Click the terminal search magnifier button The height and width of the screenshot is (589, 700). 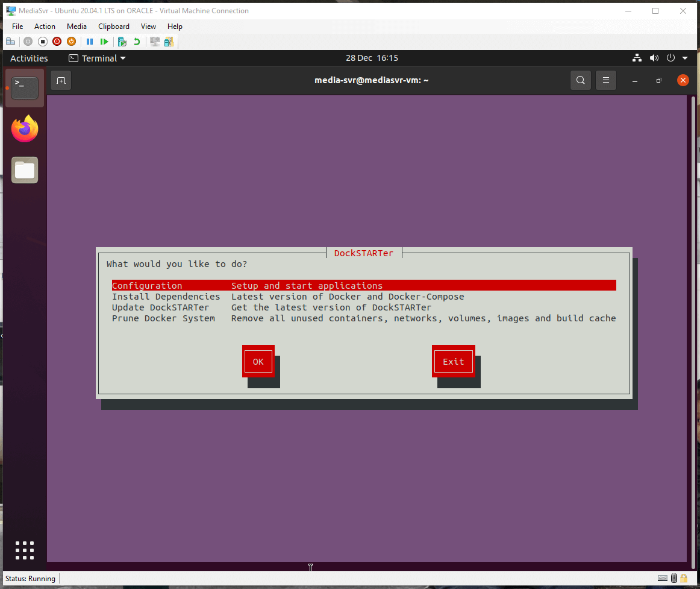click(x=580, y=80)
